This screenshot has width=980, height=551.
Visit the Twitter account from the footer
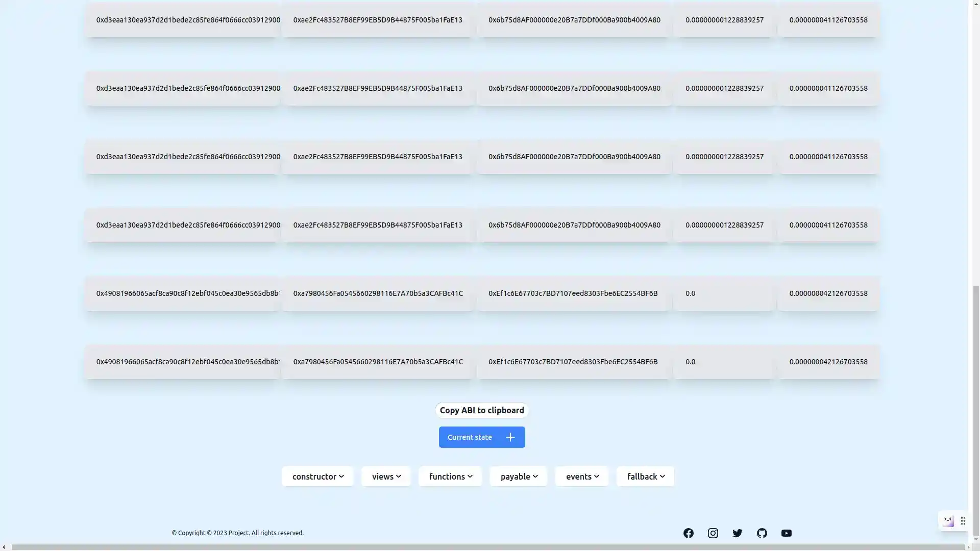click(x=737, y=533)
